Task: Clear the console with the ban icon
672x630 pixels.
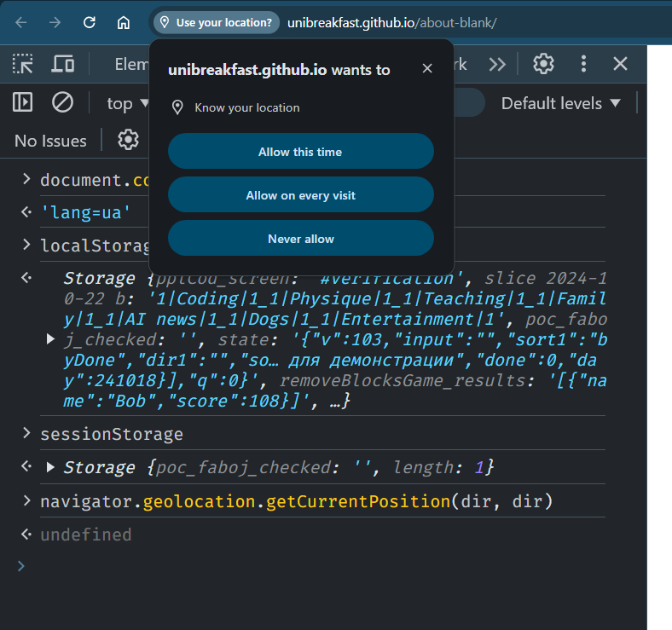Action: point(62,103)
